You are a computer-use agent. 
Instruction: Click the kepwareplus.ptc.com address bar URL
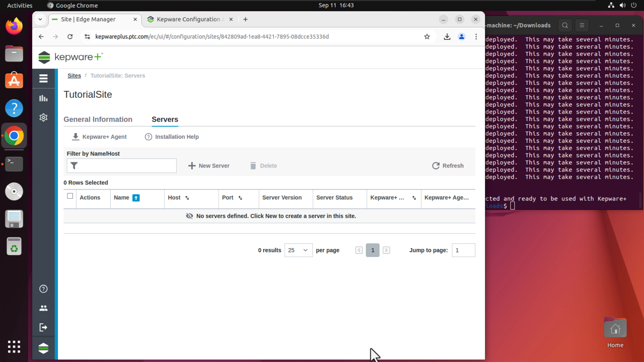click(212, 37)
